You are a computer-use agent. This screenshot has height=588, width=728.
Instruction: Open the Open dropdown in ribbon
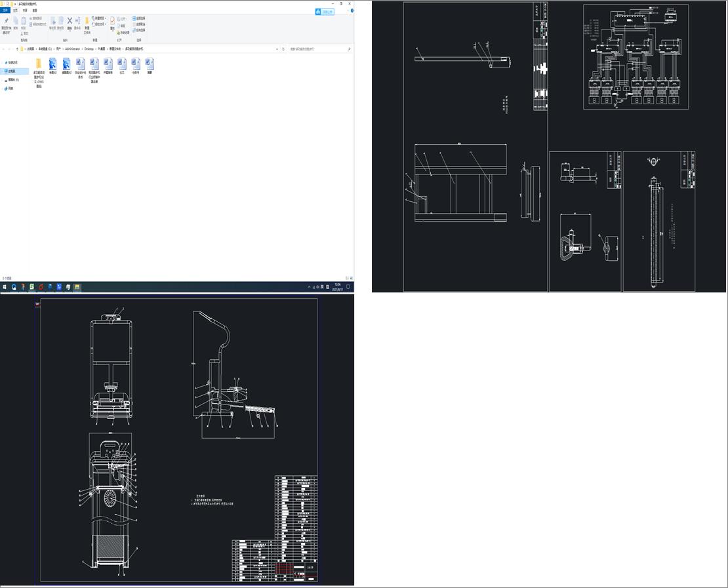pos(123,19)
